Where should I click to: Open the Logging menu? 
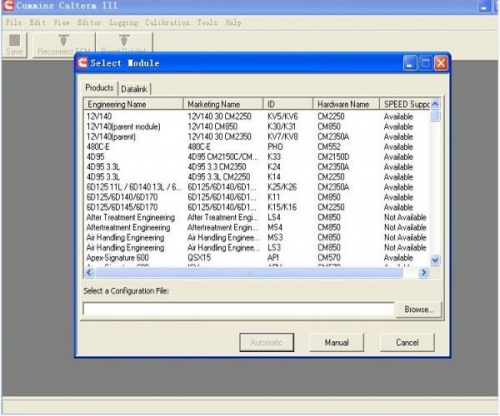(x=123, y=23)
